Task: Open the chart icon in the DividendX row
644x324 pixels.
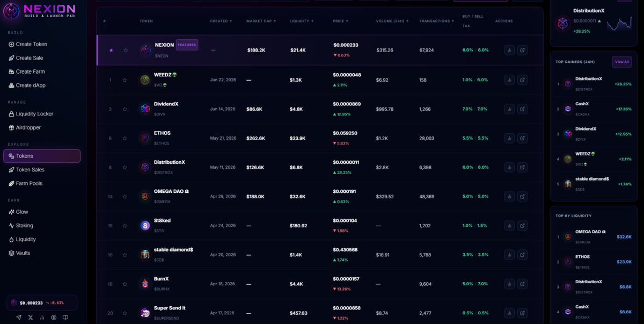Action: pyautogui.click(x=509, y=109)
